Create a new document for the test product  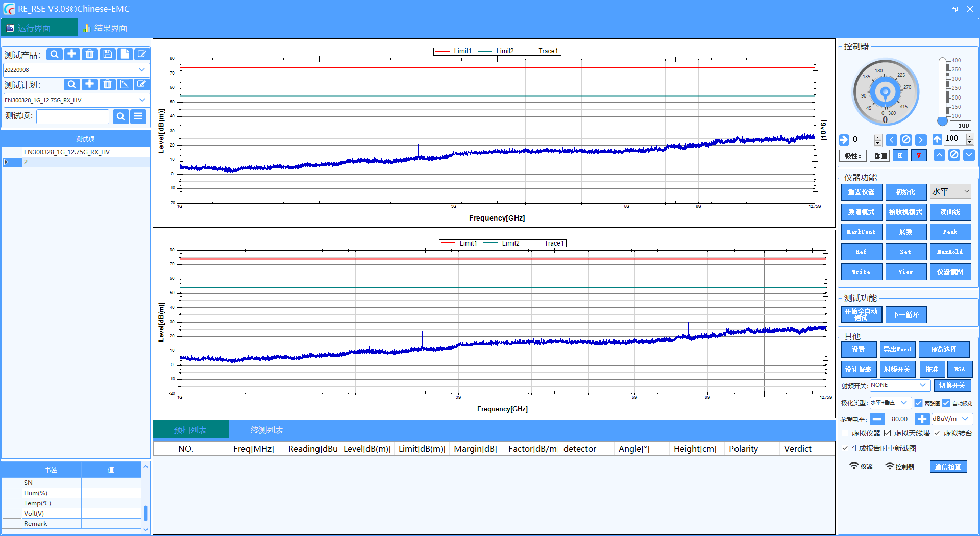[x=125, y=54]
